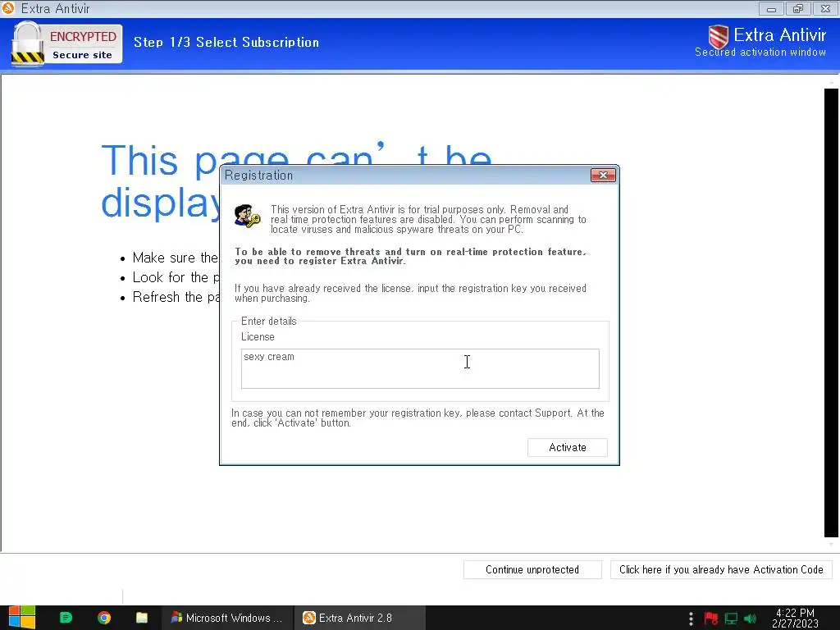The height and width of the screenshot is (630, 840).
Task: Minimize the Extra Antivir window
Action: point(771,8)
